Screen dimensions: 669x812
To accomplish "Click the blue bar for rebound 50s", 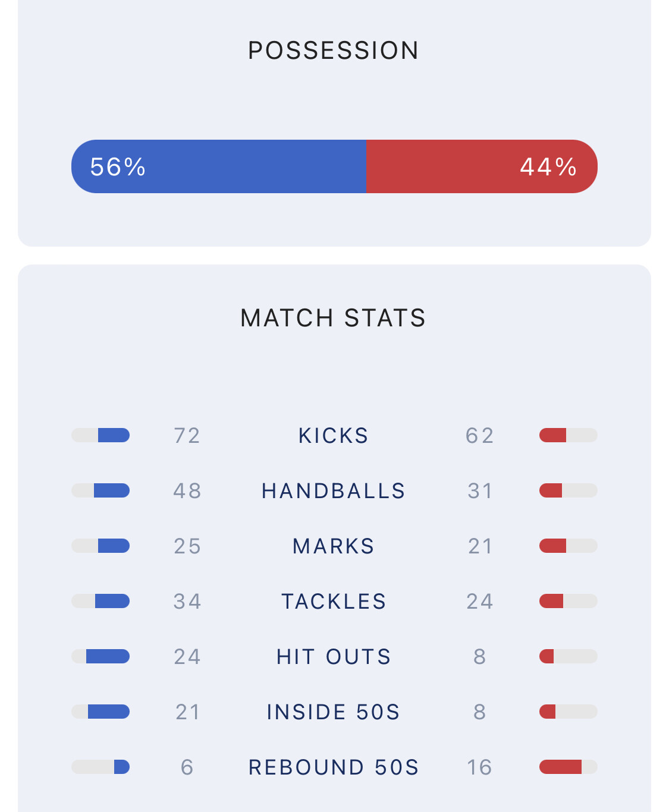I will pyautogui.click(x=121, y=767).
